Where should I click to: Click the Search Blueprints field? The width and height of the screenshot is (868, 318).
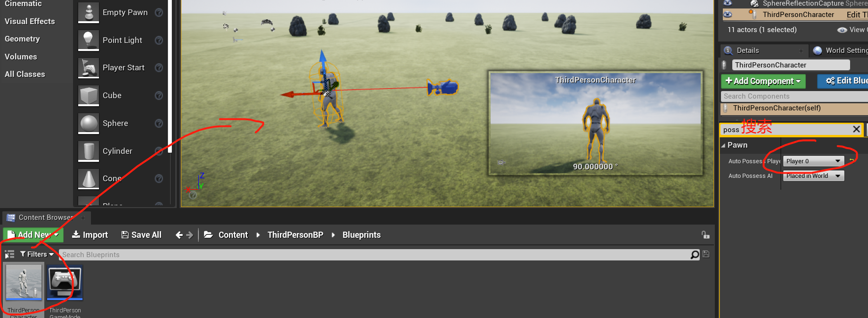pos(375,255)
